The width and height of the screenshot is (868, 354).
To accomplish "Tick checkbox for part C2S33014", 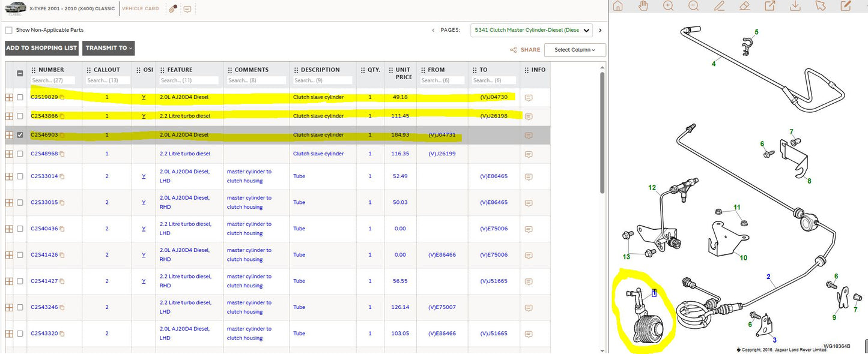I will (x=20, y=176).
